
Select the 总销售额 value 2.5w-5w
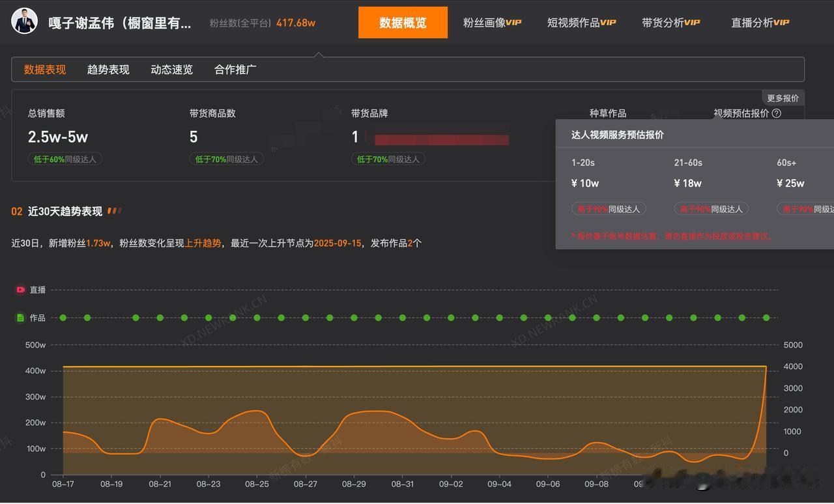(58, 137)
